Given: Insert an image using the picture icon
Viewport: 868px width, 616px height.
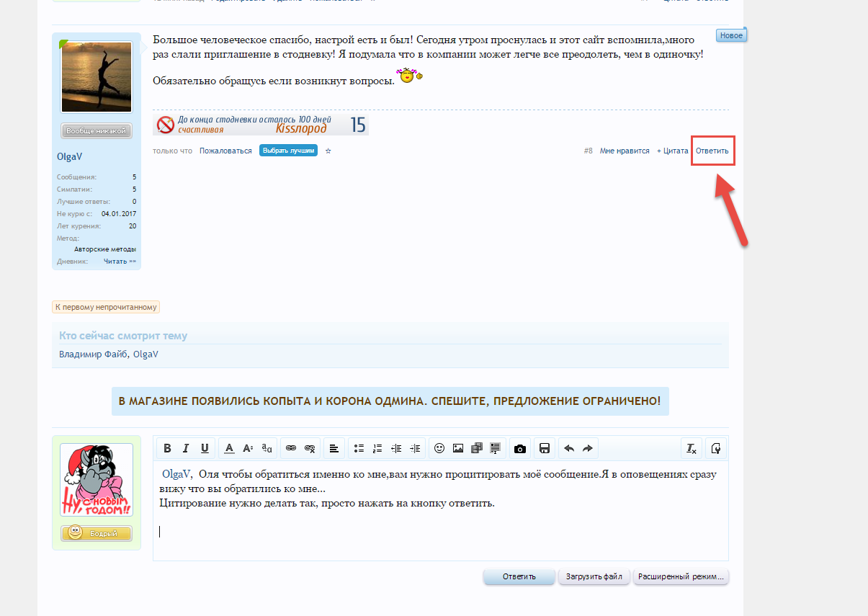Looking at the screenshot, I should [458, 448].
